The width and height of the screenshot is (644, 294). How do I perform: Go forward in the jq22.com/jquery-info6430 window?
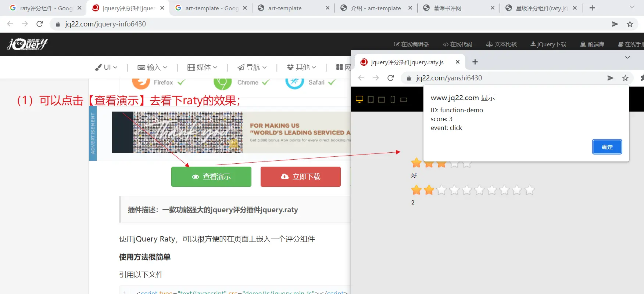click(25, 24)
